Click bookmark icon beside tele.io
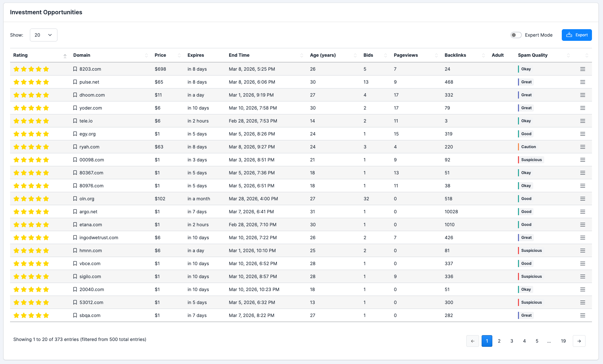This screenshot has height=364, width=603. (x=75, y=121)
